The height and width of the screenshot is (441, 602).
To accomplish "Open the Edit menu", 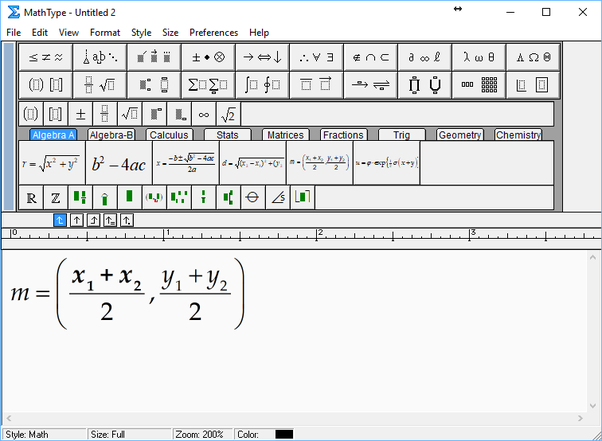I will [x=40, y=33].
